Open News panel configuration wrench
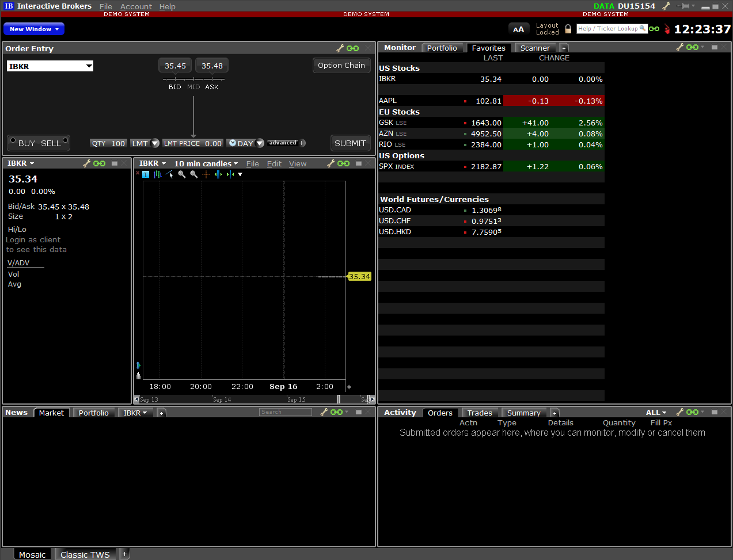Image resolution: width=733 pixels, height=560 pixels. 324,412
